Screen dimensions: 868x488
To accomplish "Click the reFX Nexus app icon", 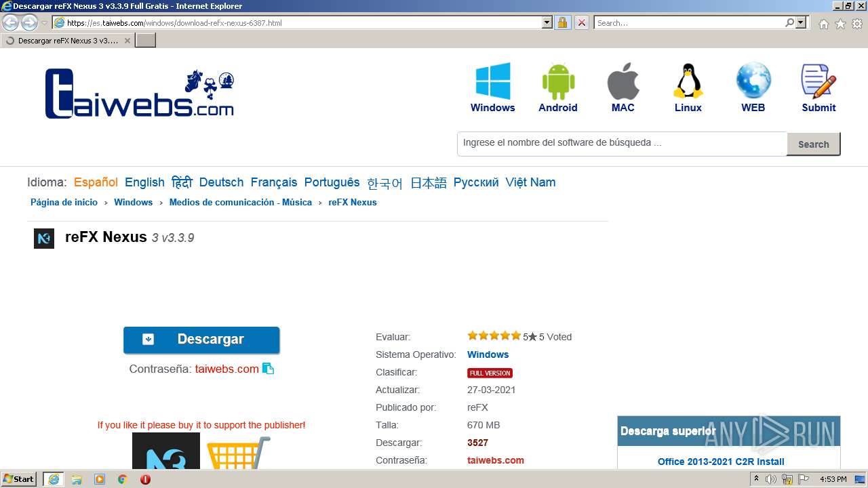I will [44, 239].
